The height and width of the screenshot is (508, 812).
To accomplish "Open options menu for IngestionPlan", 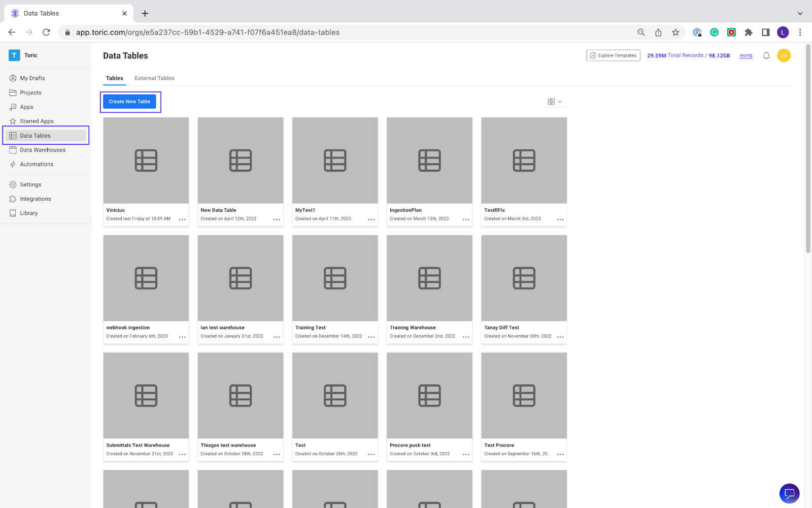I will coord(466,219).
